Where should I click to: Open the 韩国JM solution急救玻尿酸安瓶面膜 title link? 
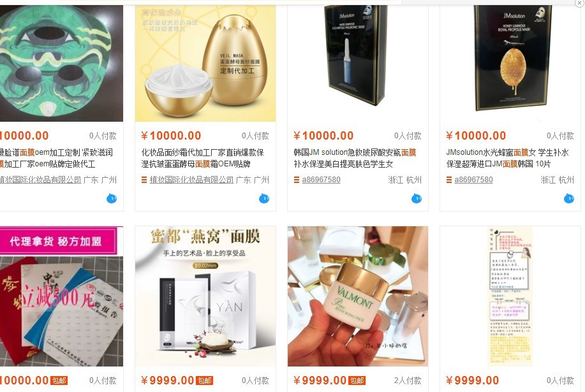point(355,158)
